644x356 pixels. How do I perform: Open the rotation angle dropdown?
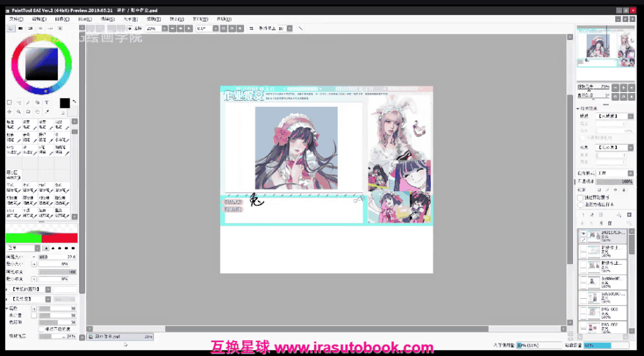[x=216, y=28]
